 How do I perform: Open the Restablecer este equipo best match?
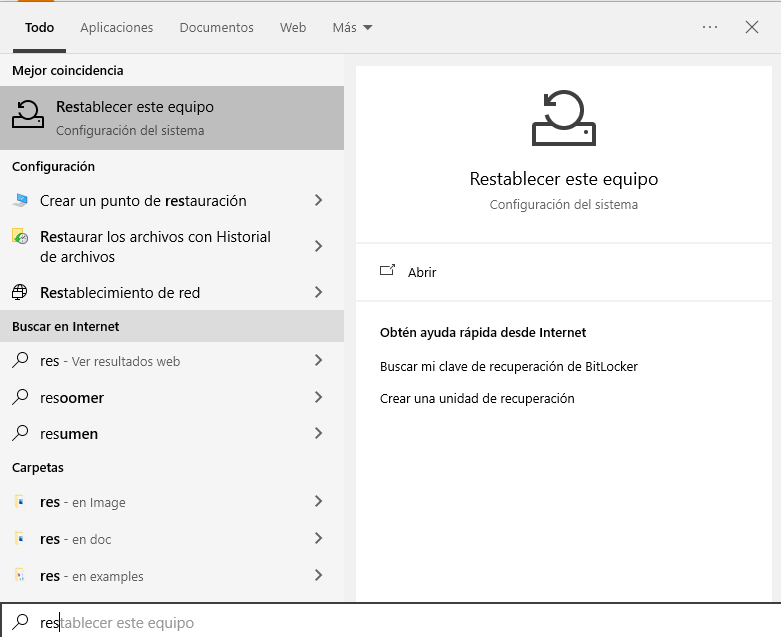(172, 118)
